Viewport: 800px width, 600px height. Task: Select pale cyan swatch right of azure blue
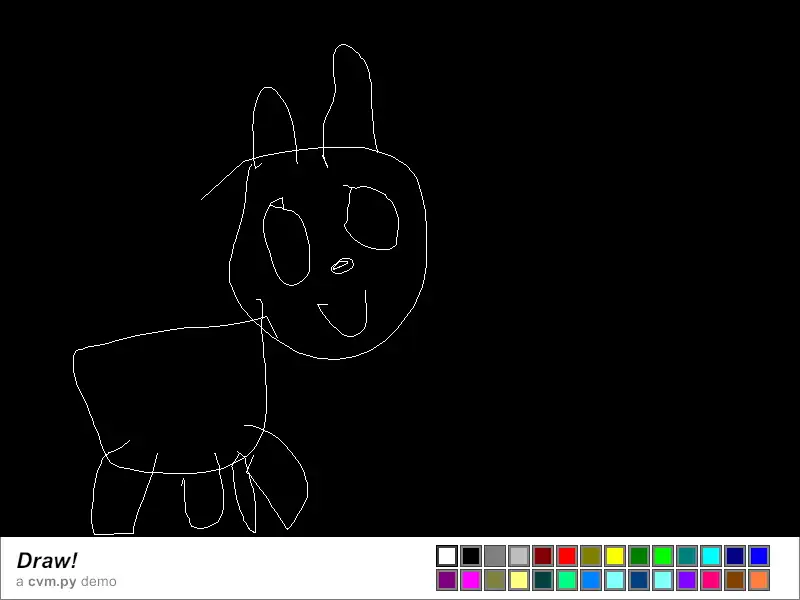click(x=615, y=580)
